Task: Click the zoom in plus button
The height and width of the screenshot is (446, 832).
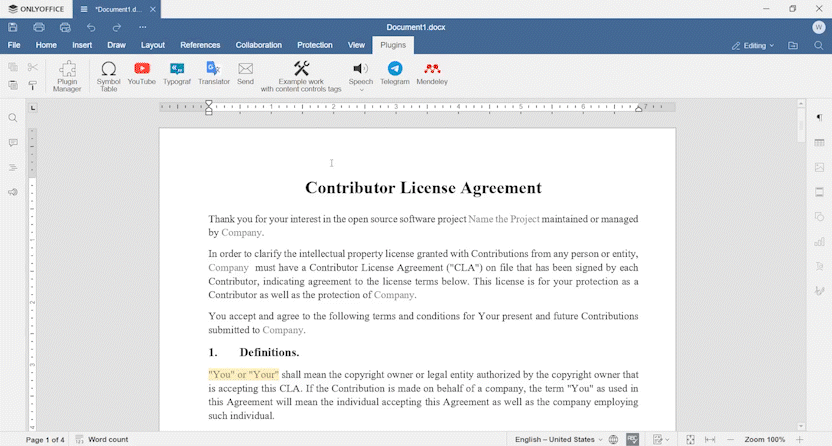Action: click(x=799, y=439)
